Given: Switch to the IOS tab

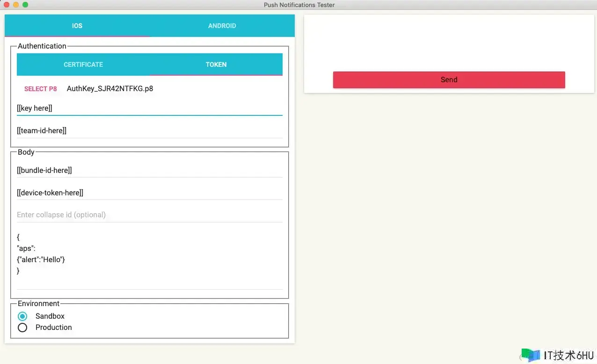Looking at the screenshot, I should coord(77,26).
